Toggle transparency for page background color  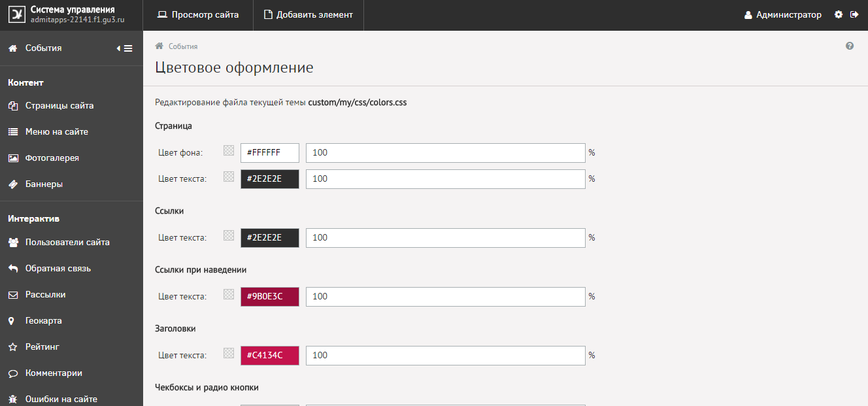(229, 150)
